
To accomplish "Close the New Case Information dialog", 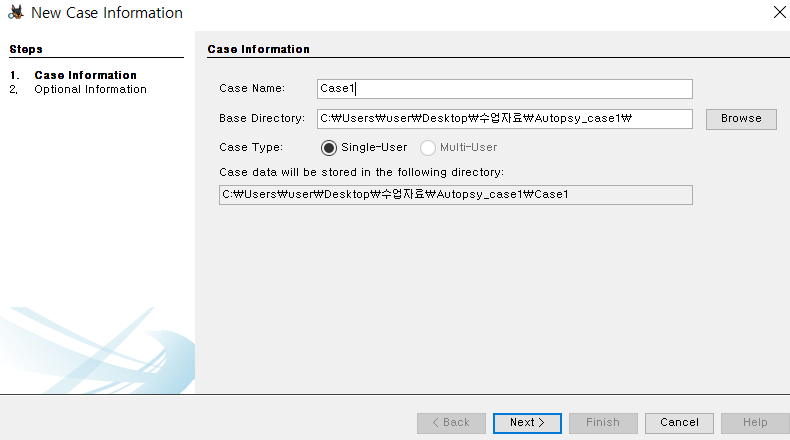I will [779, 12].
